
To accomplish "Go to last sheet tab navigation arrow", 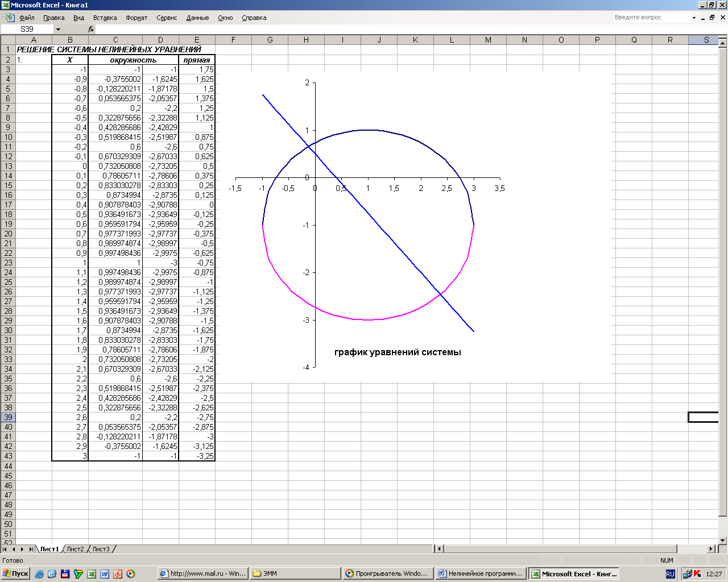I will [31, 549].
